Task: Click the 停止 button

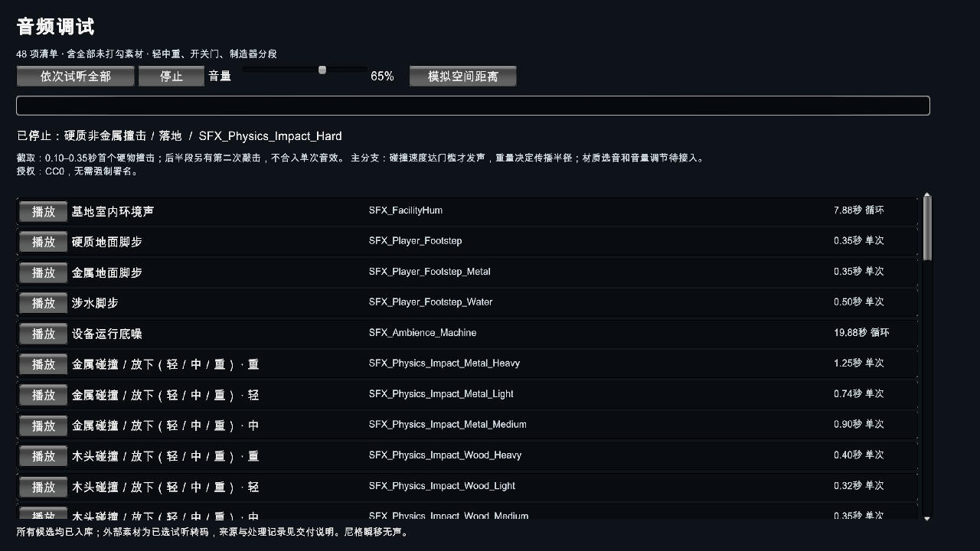Action: click(171, 77)
